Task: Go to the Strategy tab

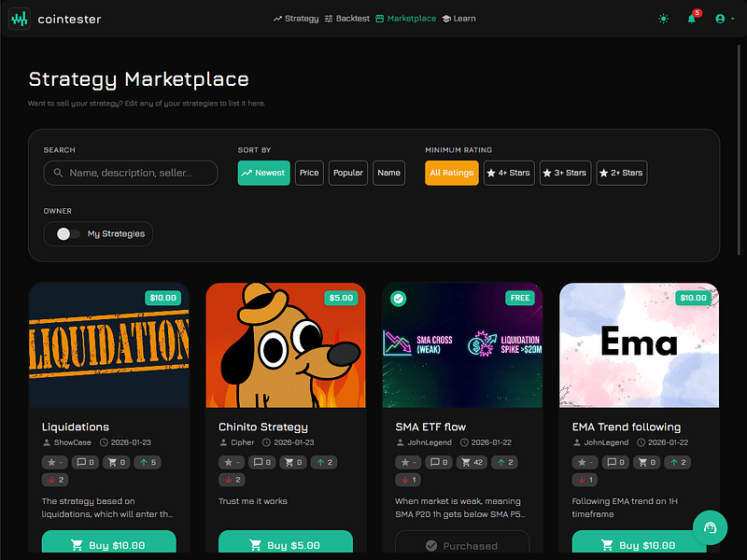Action: [x=296, y=19]
